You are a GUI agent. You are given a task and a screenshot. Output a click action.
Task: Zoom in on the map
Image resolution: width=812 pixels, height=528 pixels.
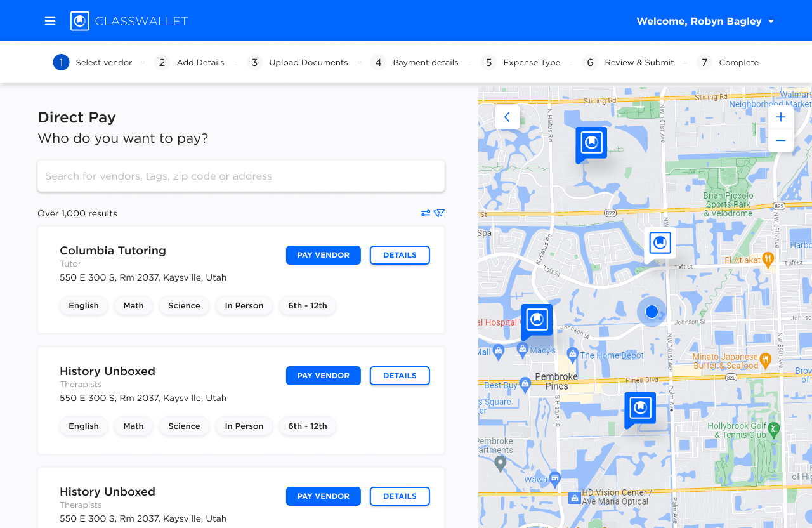coord(780,117)
